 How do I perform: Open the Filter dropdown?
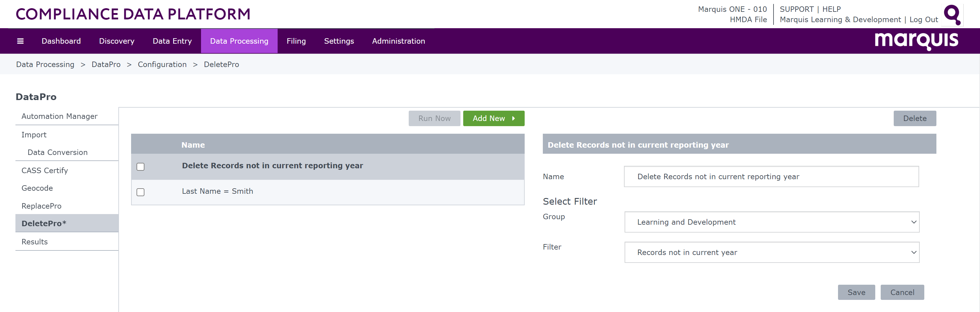click(x=772, y=252)
